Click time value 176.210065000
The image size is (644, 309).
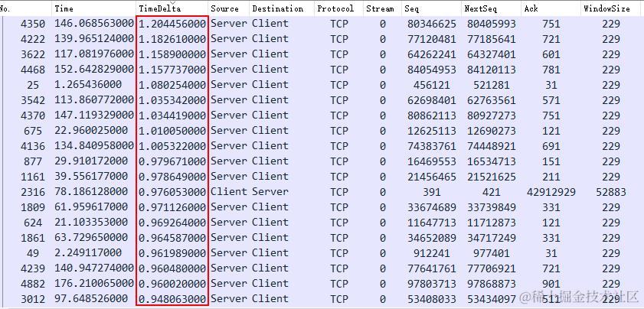pos(94,284)
